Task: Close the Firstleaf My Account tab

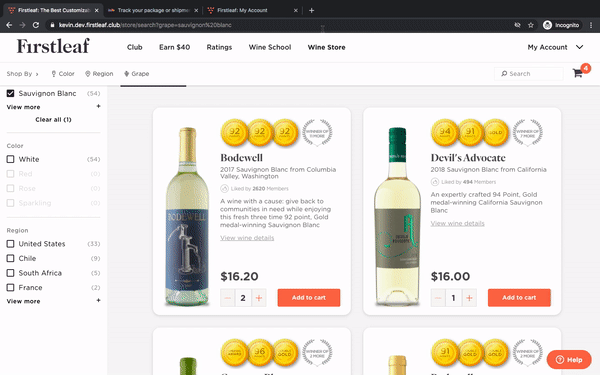Action: (x=295, y=10)
